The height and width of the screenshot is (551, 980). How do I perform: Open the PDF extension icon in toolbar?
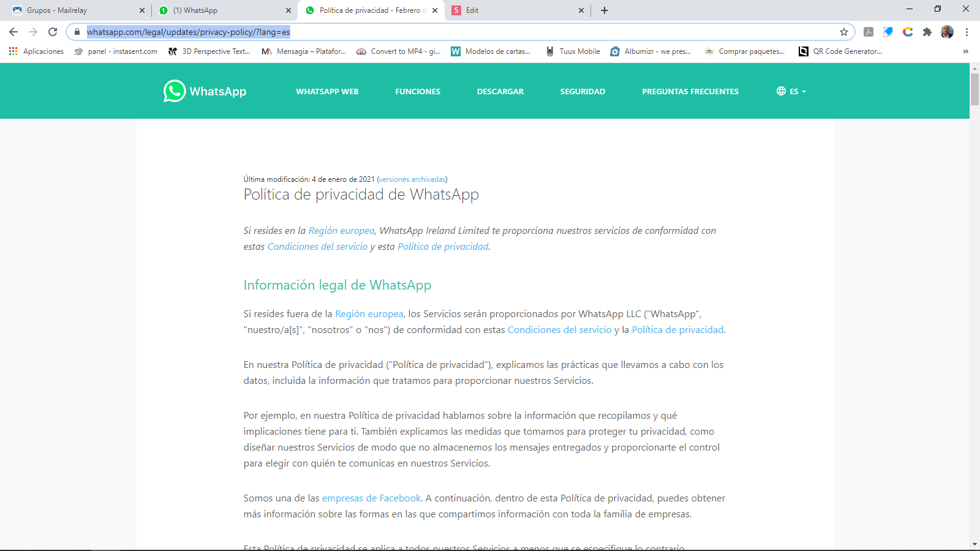point(869,32)
